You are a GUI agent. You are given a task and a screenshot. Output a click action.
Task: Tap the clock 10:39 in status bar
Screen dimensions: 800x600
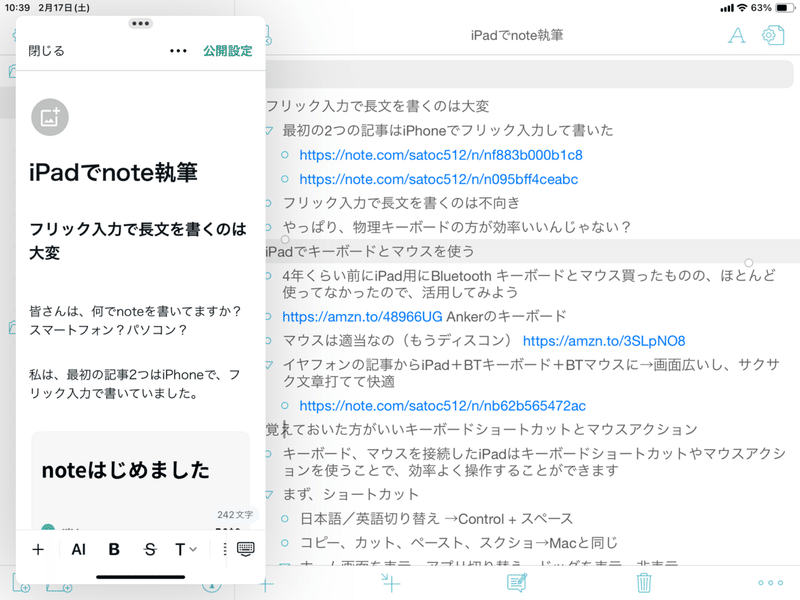17,8
